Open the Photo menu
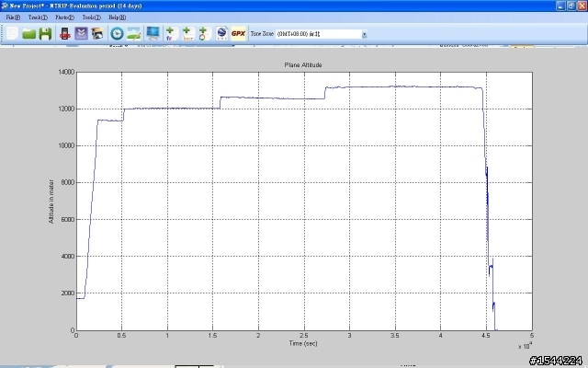This screenshot has width=588, height=368. point(64,17)
